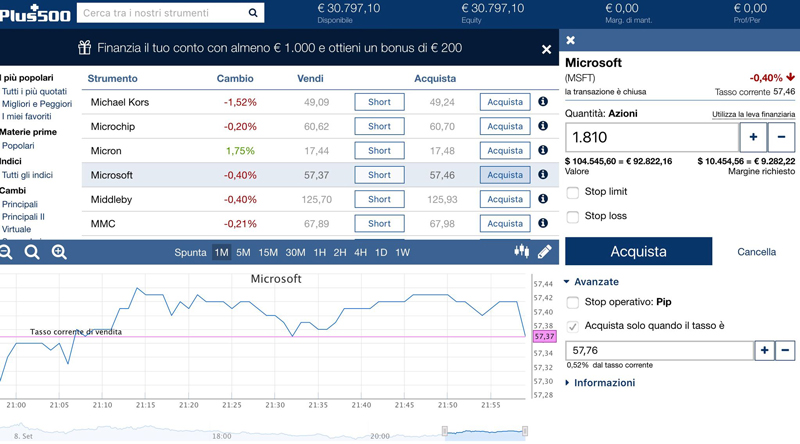Viewport: 800px width, 444px height.
Task: Activate the chart drawing pencil tool
Action: coord(544,252)
